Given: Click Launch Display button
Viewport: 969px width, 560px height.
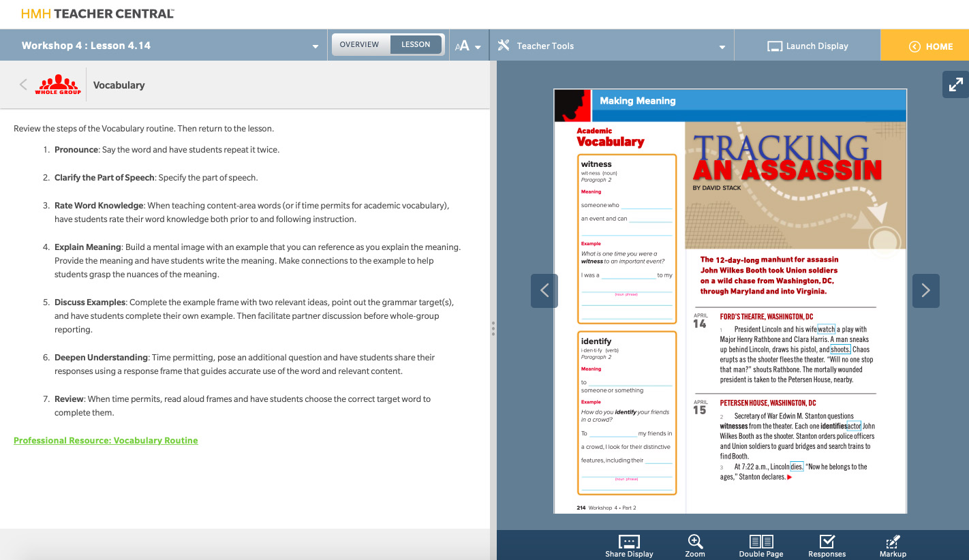Looking at the screenshot, I should coord(807,46).
